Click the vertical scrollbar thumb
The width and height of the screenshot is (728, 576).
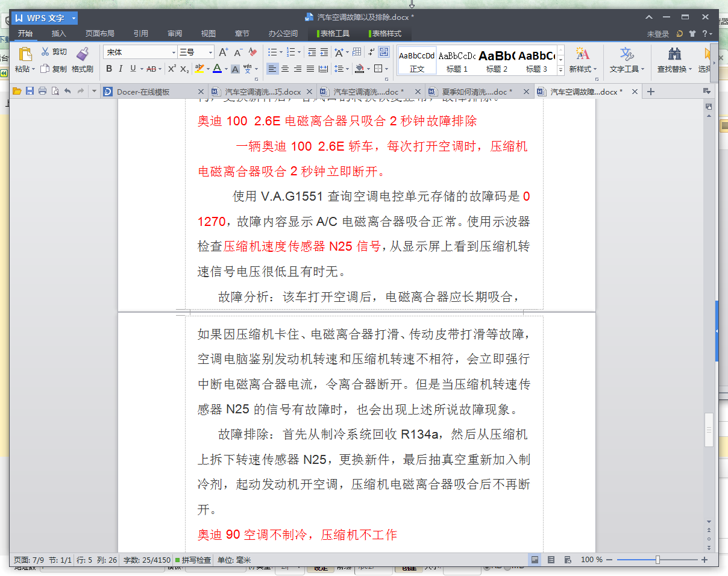coord(709,430)
